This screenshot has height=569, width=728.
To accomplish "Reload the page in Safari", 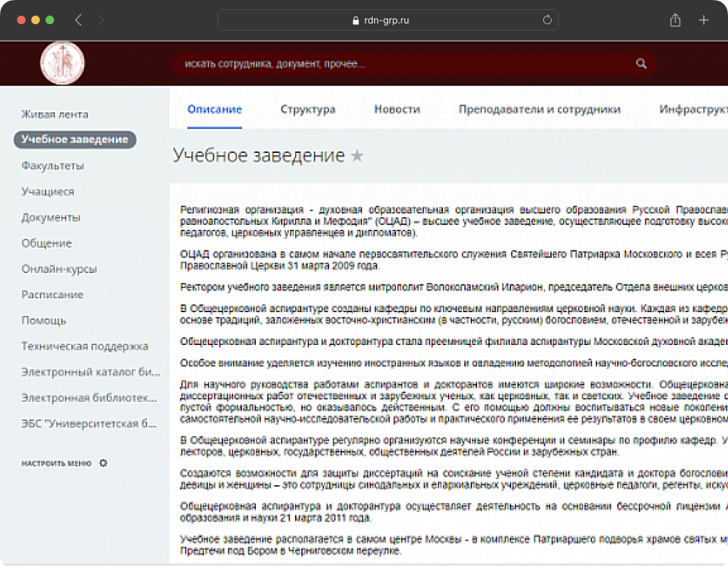I will point(547,20).
